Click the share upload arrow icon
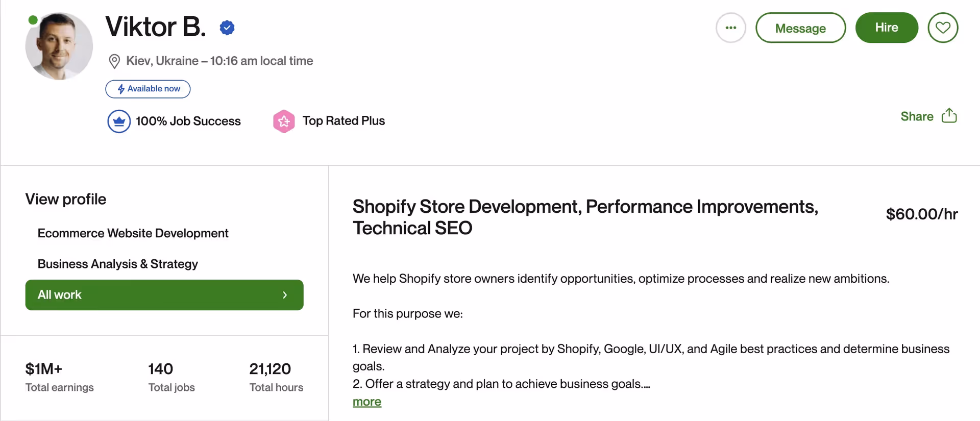Screen dimensions: 980x421 (x=949, y=116)
